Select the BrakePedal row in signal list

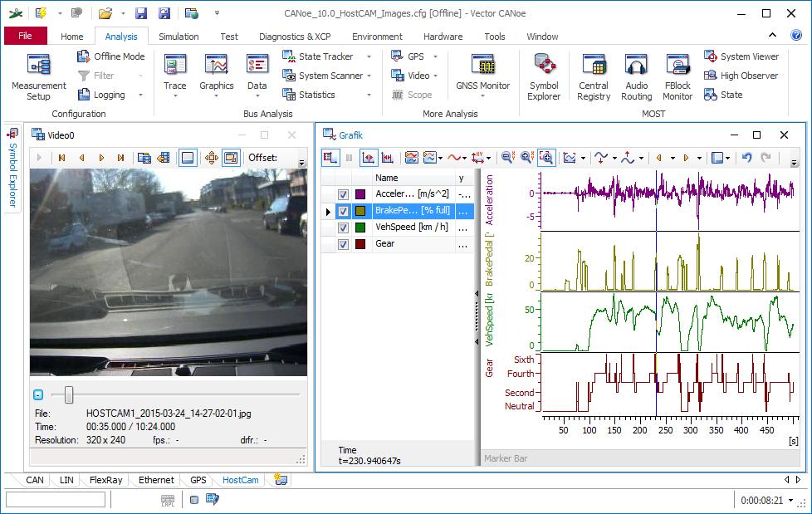[x=411, y=211]
